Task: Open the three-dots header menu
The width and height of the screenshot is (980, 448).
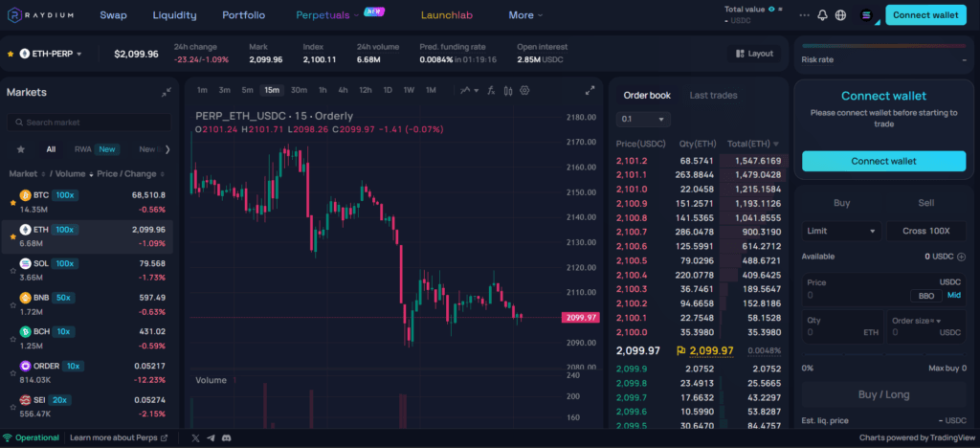Action: (804, 15)
